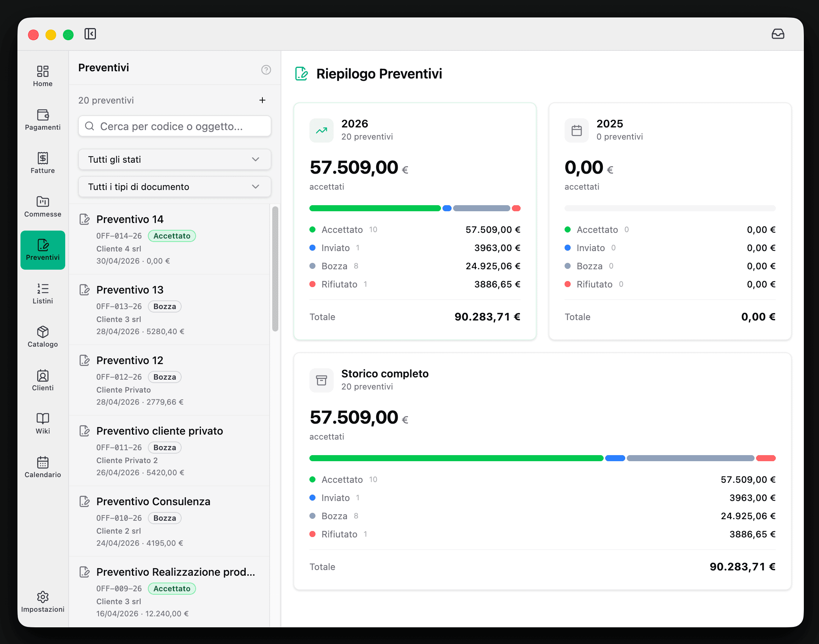Click the help question mark icon

[x=266, y=70]
